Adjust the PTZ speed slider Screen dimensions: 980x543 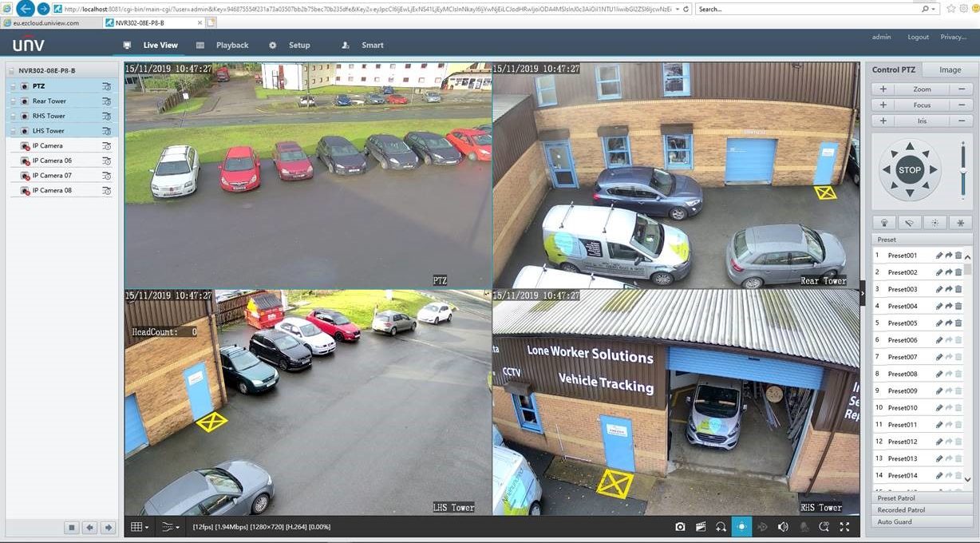[963, 170]
